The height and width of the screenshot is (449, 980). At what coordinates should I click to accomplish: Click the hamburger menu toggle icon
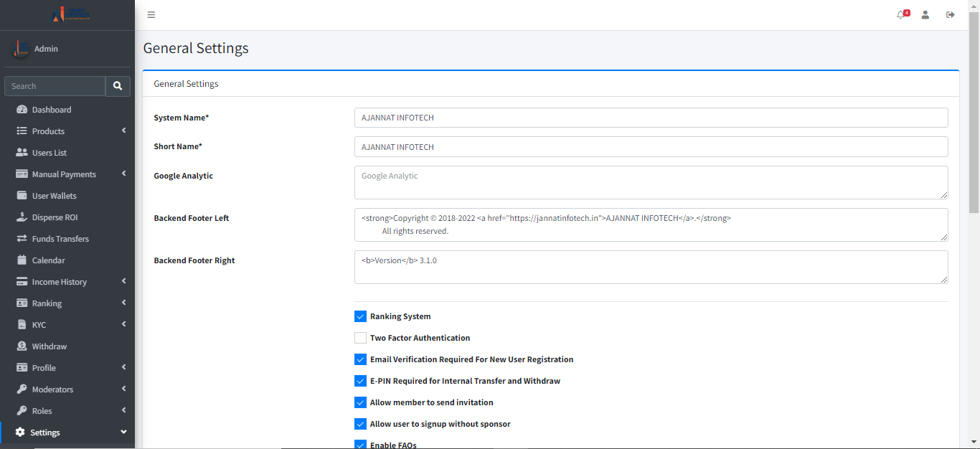(x=151, y=15)
